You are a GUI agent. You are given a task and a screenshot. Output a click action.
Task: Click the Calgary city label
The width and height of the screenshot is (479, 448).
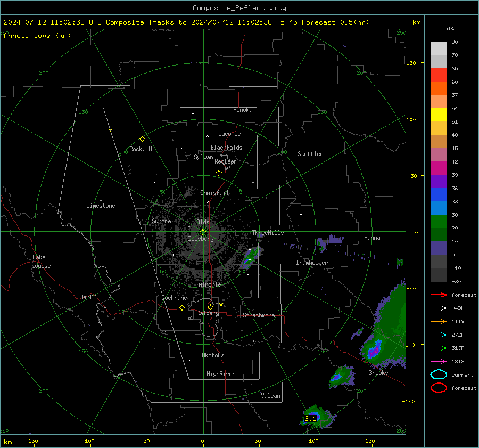click(x=208, y=313)
